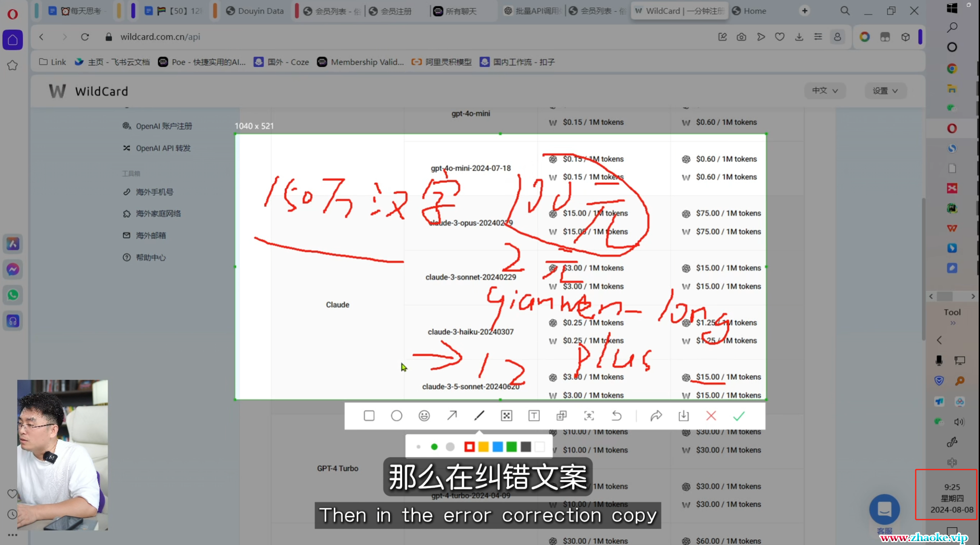
Task: Select the mosaic blur tool
Action: click(x=506, y=416)
